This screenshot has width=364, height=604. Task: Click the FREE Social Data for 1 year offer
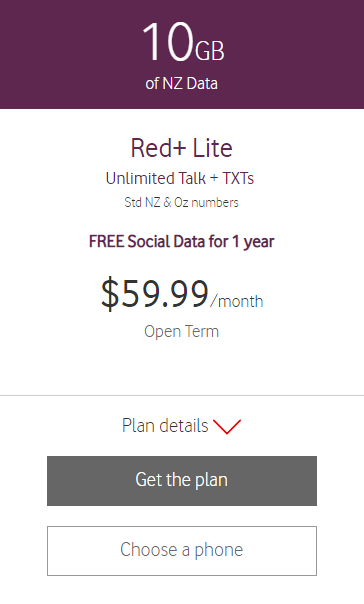pos(181,242)
